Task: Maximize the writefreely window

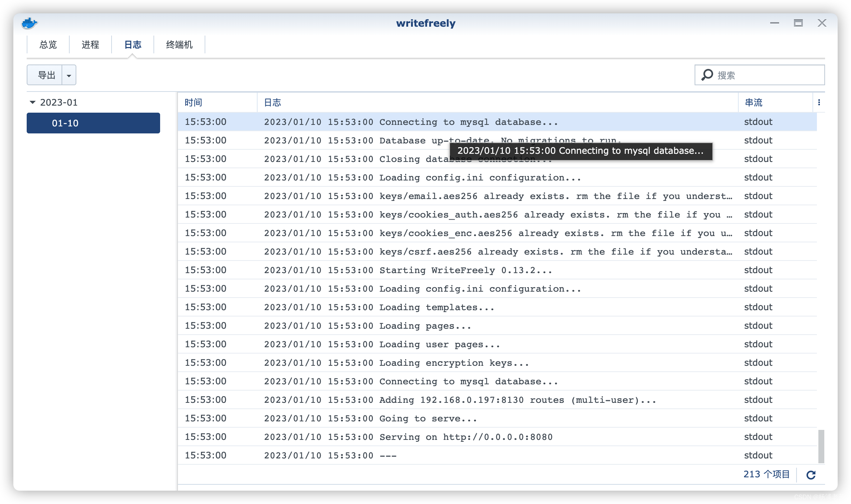Action: [x=798, y=23]
